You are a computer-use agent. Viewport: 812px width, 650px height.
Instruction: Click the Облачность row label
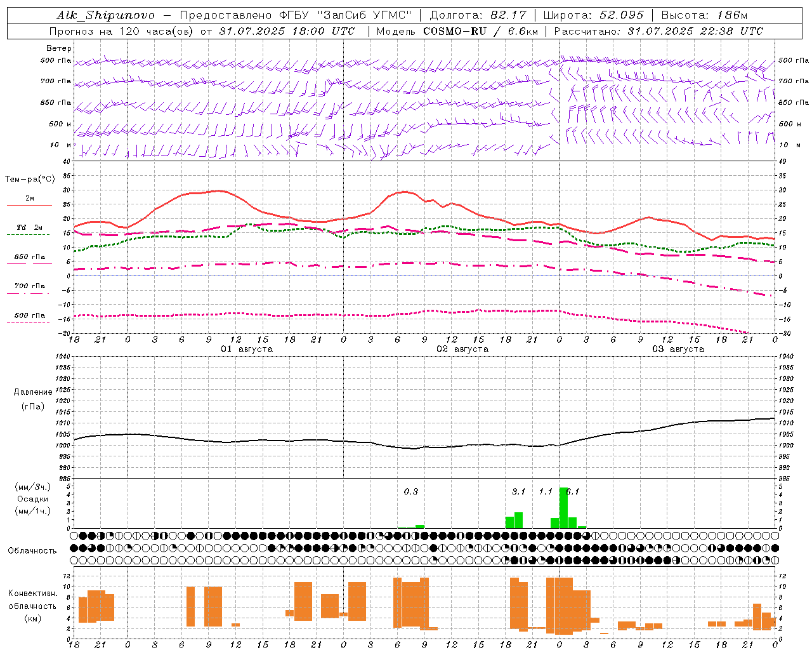pyautogui.click(x=32, y=551)
